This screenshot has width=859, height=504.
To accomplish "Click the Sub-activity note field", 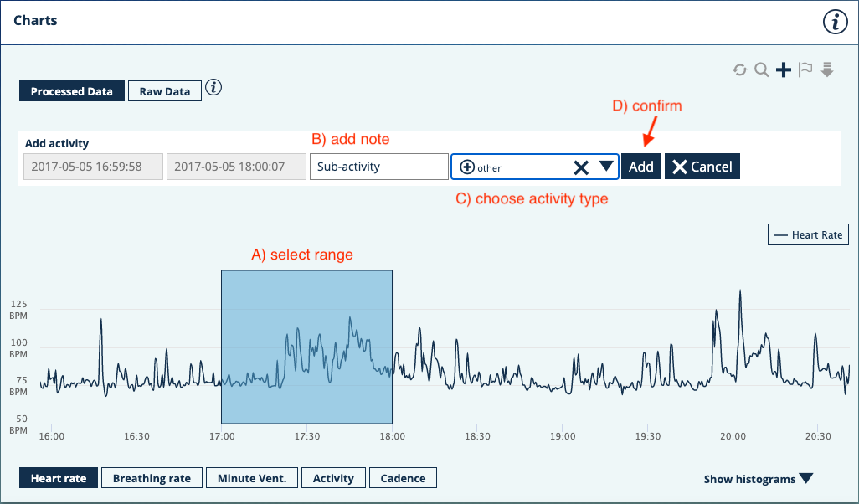I will point(378,167).
